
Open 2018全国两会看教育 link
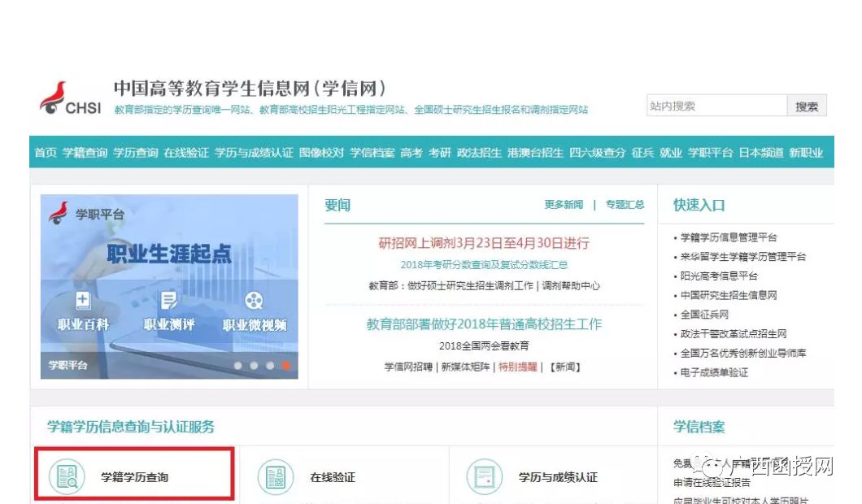[484, 345]
